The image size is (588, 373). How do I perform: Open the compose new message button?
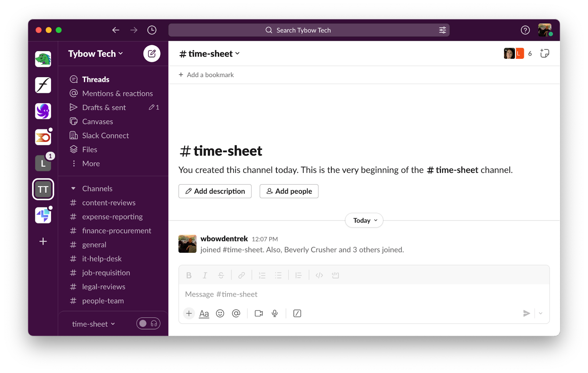click(152, 54)
